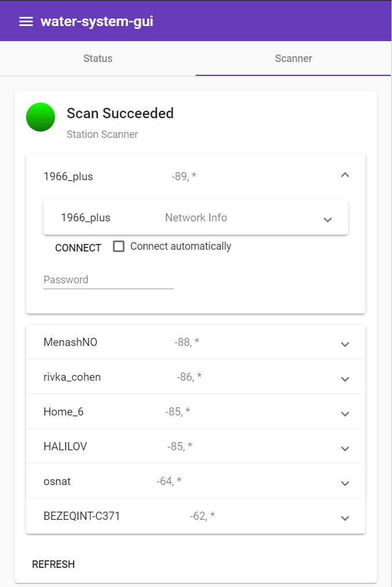The width and height of the screenshot is (392, 587).
Task: Expand the MenashNO network entry
Action: [345, 344]
